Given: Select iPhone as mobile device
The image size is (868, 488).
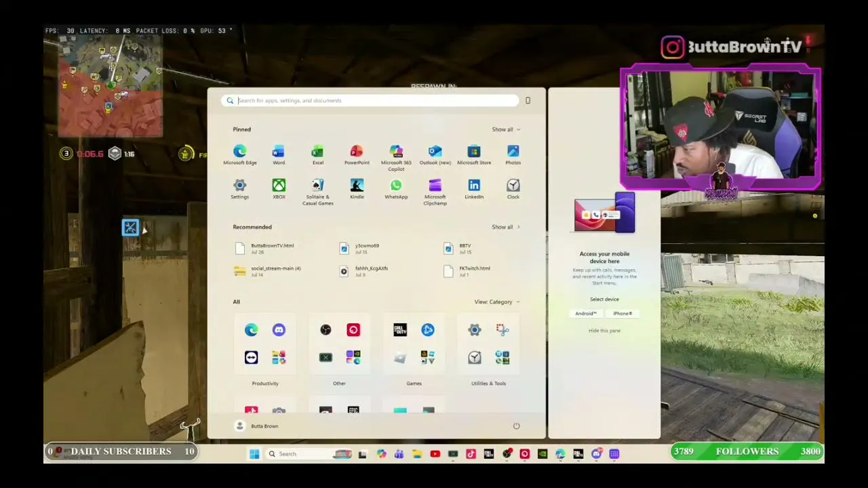Looking at the screenshot, I should (x=623, y=314).
